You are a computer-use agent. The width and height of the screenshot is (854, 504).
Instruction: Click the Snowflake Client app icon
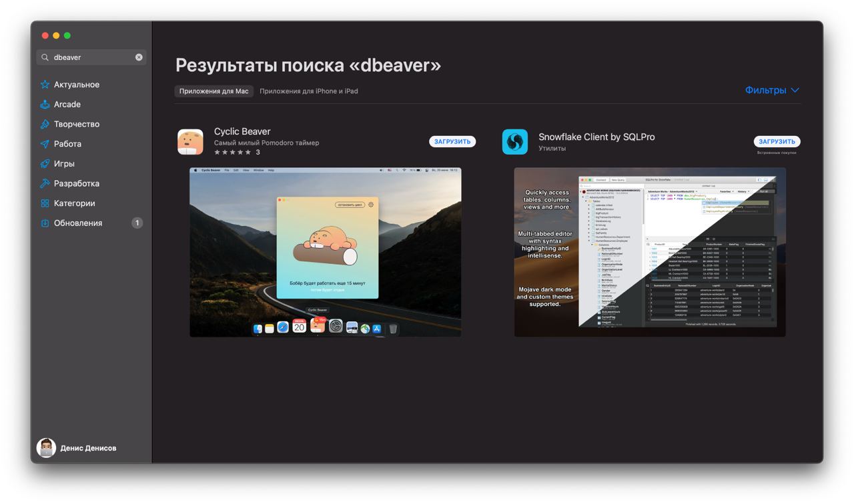[x=515, y=142]
